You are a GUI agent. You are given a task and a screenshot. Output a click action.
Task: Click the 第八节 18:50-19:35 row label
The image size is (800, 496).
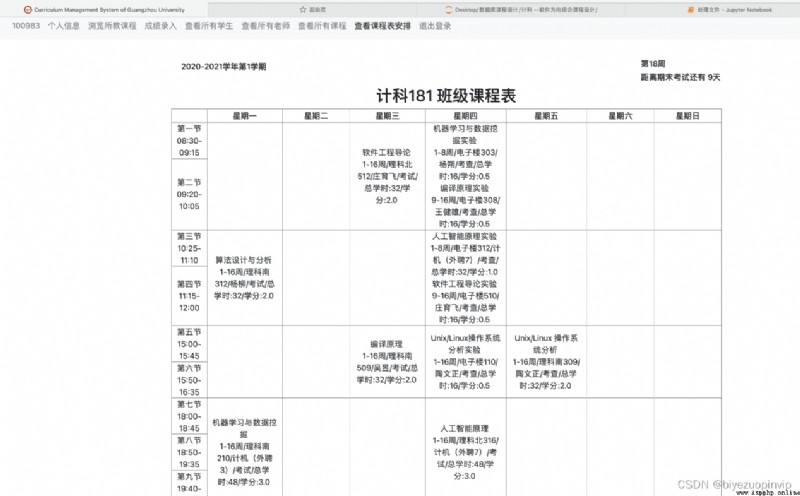[189, 452]
